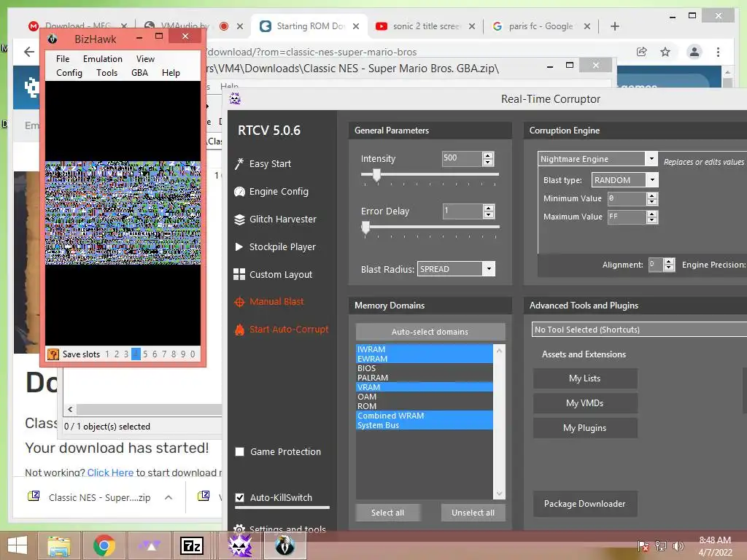Open Chrome profile avatar

click(x=694, y=52)
